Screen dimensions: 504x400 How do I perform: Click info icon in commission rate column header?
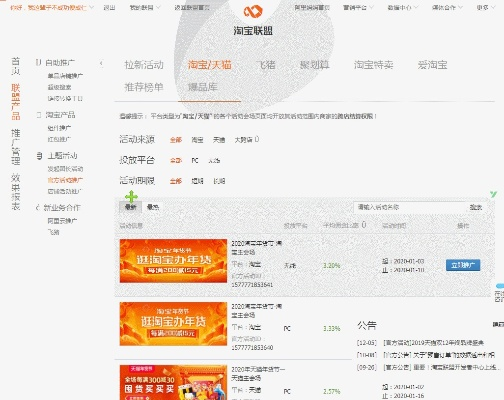click(x=364, y=225)
